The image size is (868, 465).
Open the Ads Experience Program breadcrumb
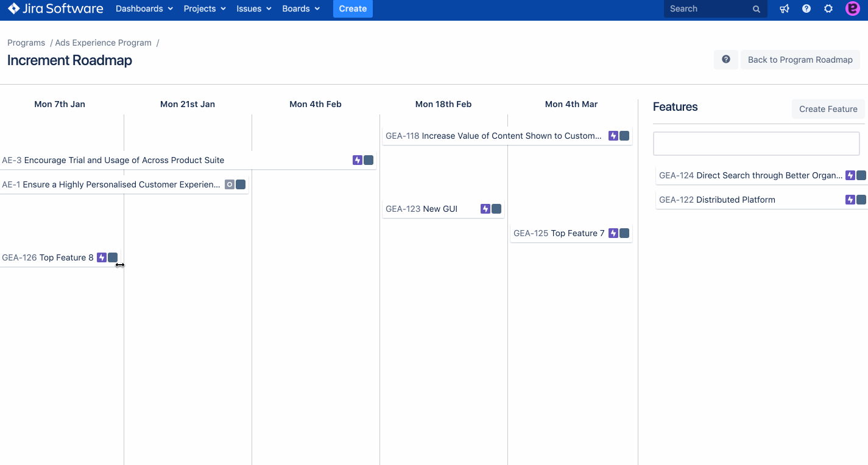tap(104, 43)
